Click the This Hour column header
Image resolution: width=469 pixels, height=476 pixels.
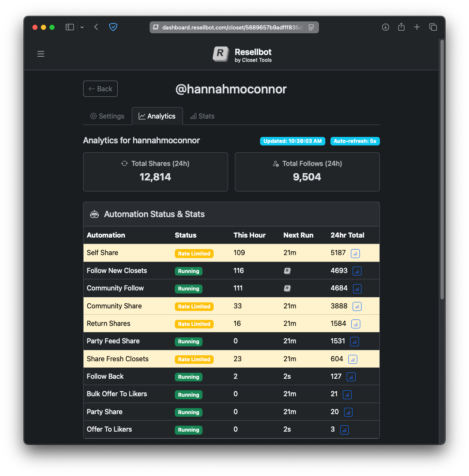pos(249,235)
